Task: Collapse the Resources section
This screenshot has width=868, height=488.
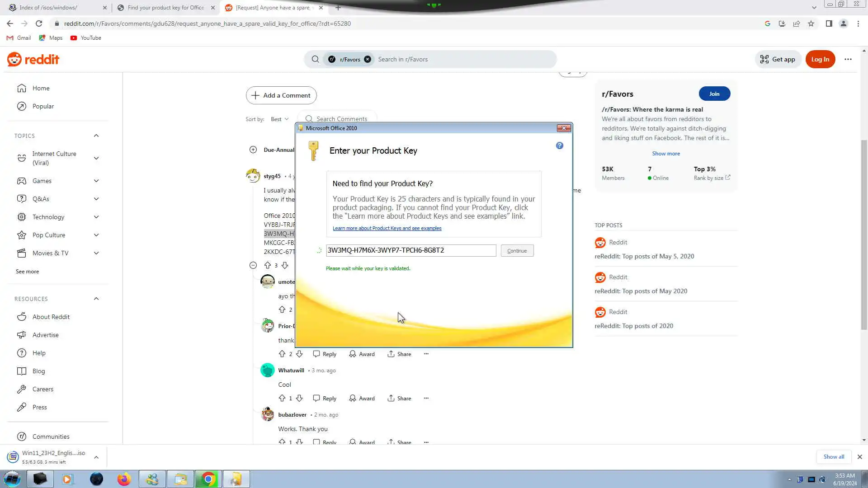Action: pos(96,299)
